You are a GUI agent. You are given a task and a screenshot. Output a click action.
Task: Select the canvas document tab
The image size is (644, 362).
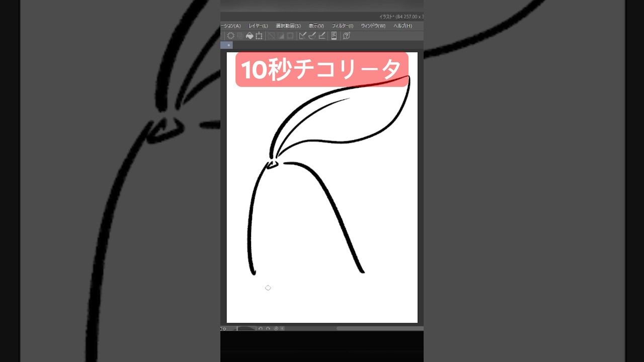pyautogui.click(x=227, y=45)
